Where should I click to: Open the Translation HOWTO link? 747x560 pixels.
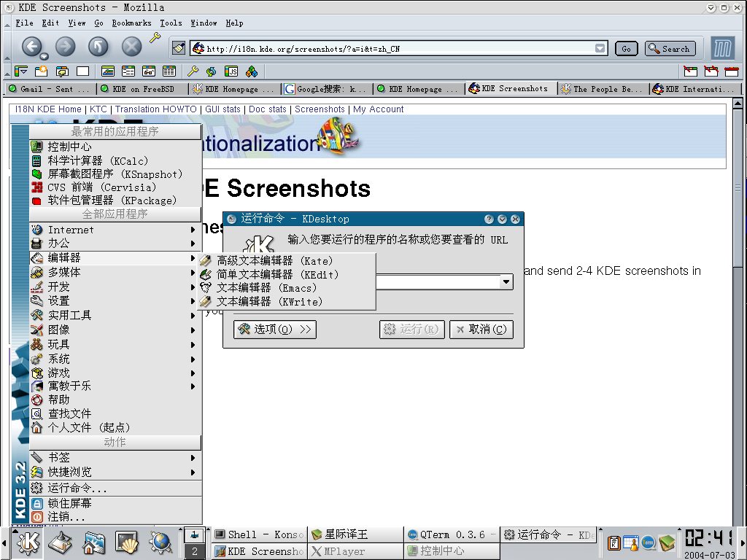point(156,109)
